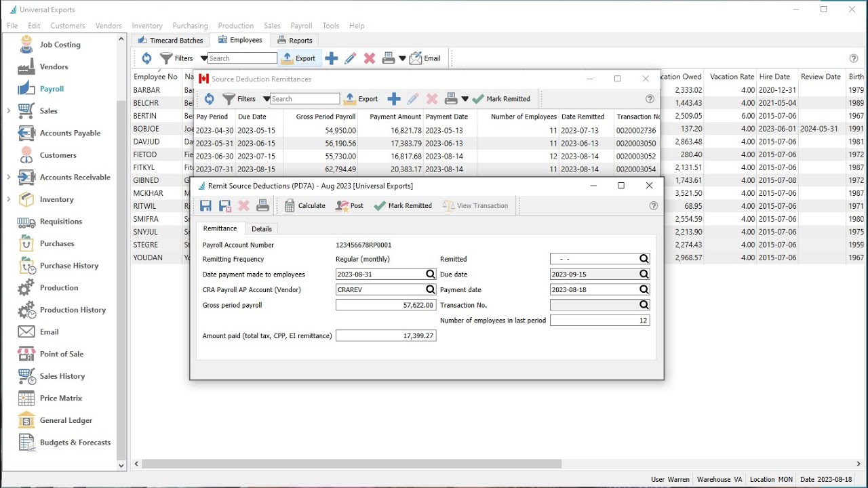The height and width of the screenshot is (488, 868).
Task: Open lookup for Remitted date field
Action: (644, 259)
